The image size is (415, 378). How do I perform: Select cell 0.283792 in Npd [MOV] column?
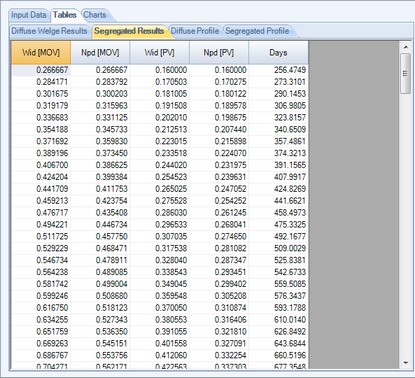coord(100,82)
